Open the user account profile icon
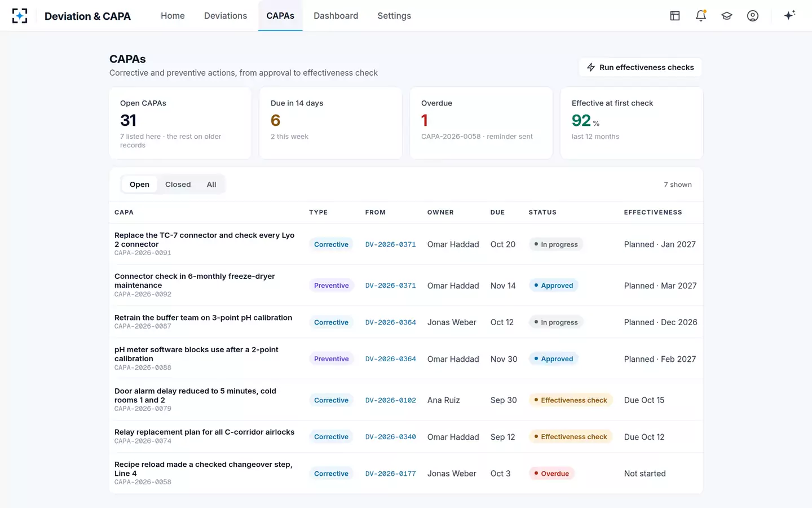 coord(753,16)
